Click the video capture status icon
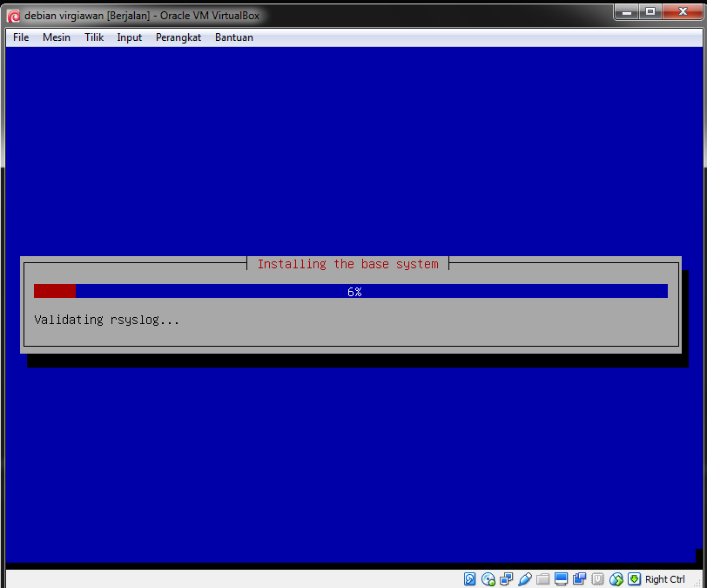707x588 pixels. tap(579, 579)
